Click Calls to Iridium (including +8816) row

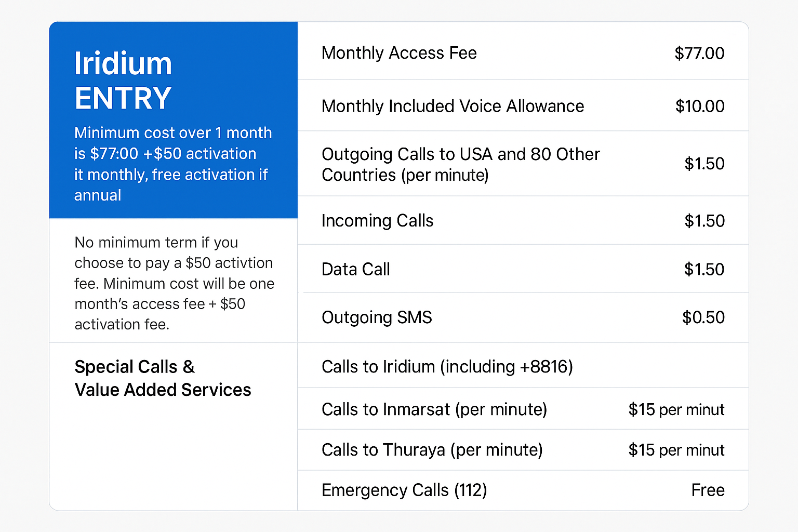point(447,367)
